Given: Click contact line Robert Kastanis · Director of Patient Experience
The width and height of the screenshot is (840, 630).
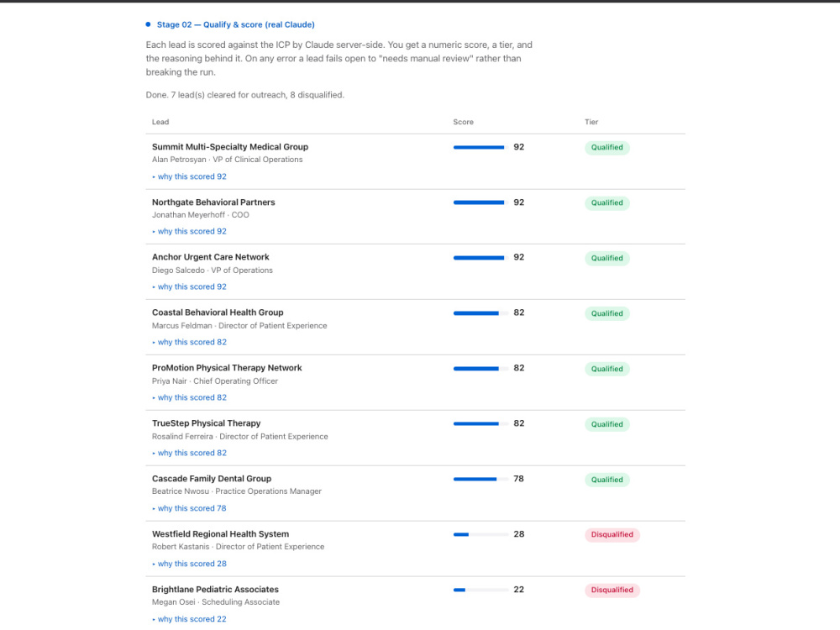Looking at the screenshot, I should (x=238, y=547).
